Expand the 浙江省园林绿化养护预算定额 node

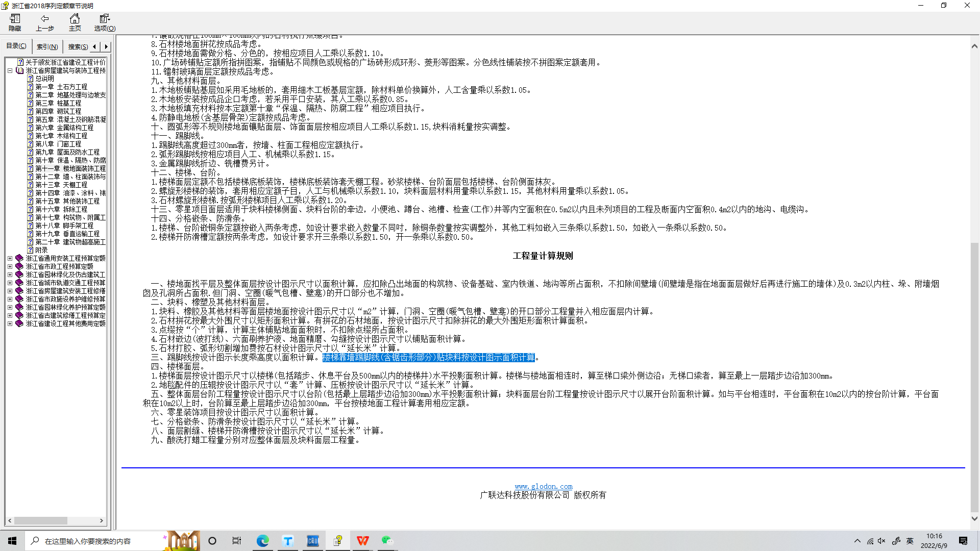click(x=10, y=307)
